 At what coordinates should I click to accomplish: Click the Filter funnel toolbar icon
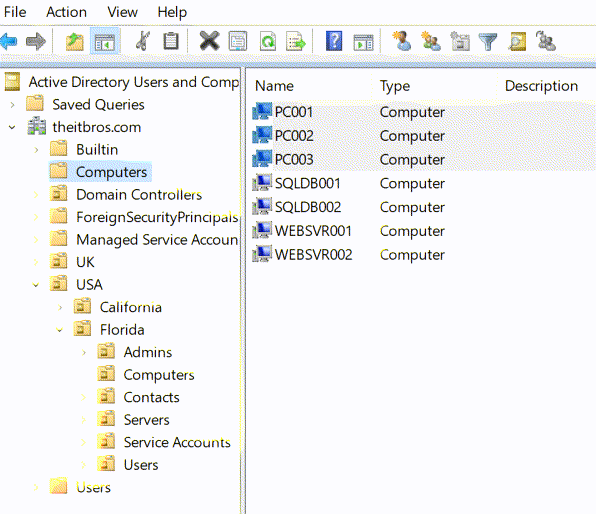point(488,41)
